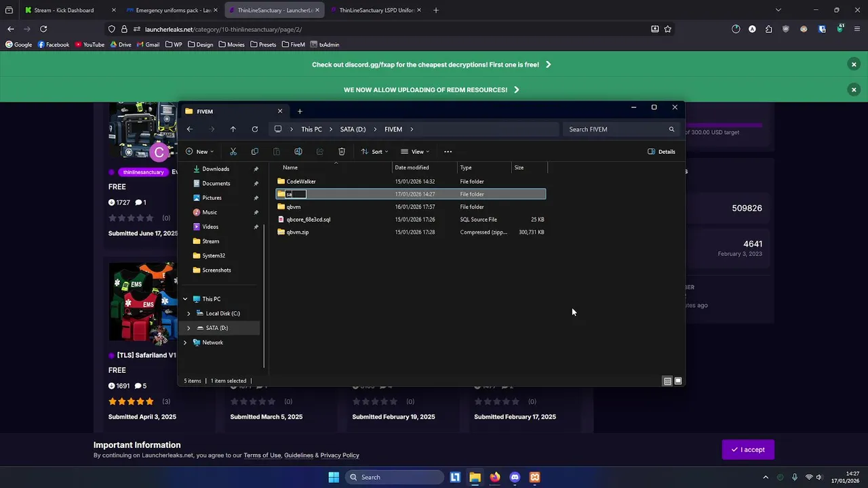Dismiss the discord.gg/fxap green banner
Image resolution: width=868 pixels, height=488 pixels.
point(854,64)
